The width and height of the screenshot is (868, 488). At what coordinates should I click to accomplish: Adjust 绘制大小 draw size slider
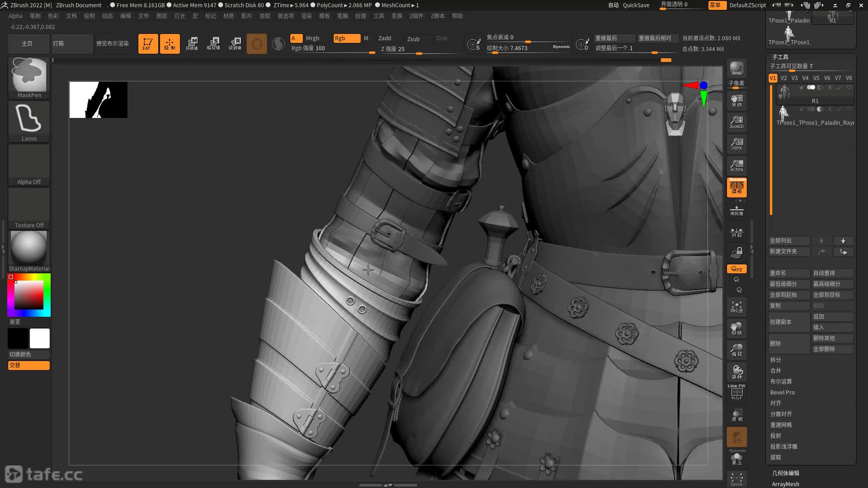(x=528, y=48)
